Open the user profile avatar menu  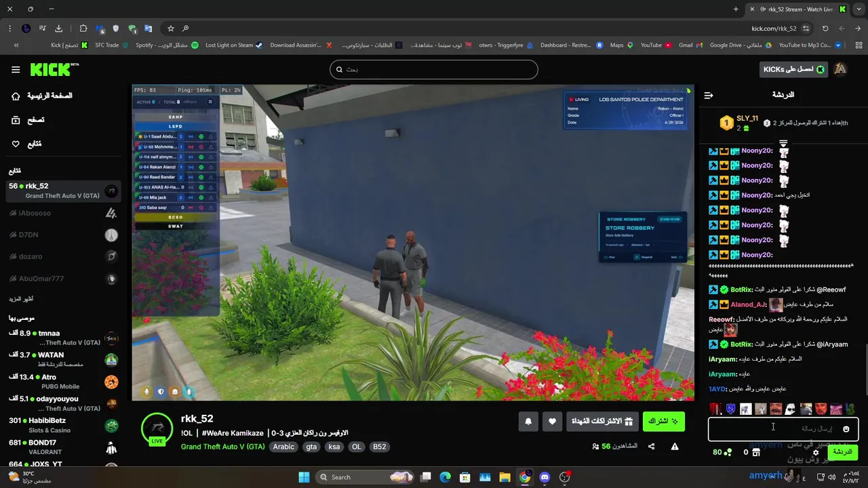840,69
